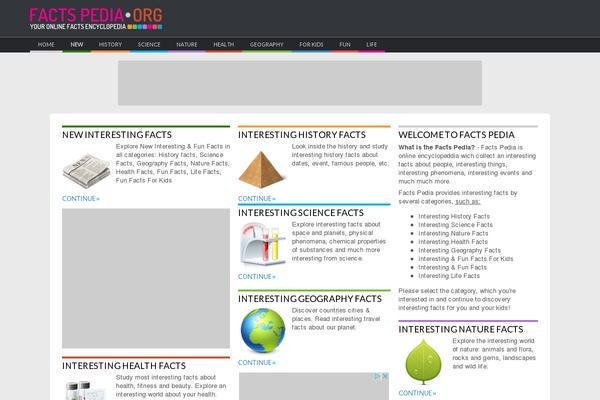Click the large gray ad box below New Facts
The height and width of the screenshot is (400, 600).
click(146, 278)
